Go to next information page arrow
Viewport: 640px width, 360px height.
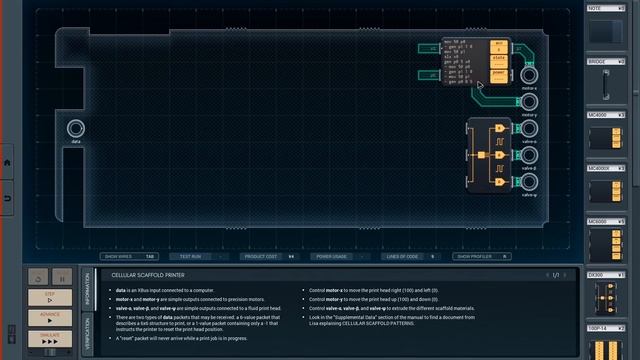[x=565, y=275]
